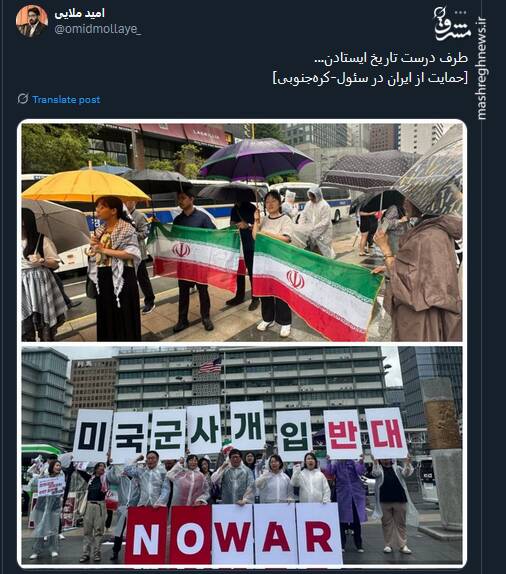The image size is (506, 574).
Task: Open the @omidmollaye_ handle
Action: (98, 29)
